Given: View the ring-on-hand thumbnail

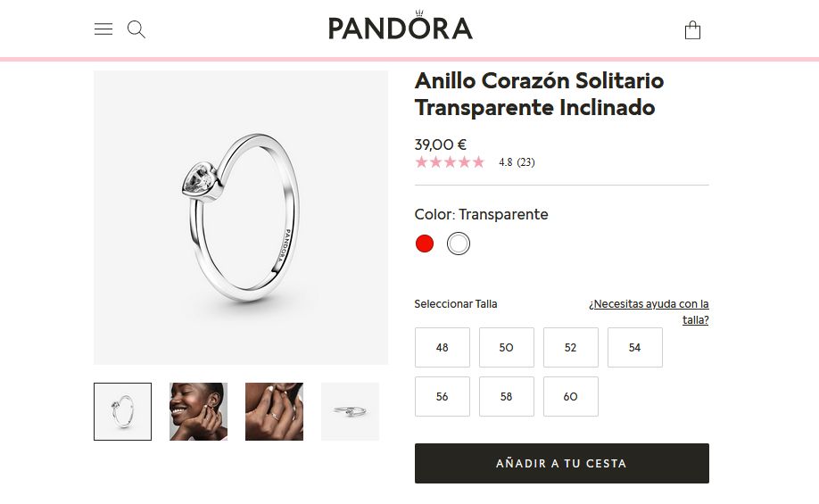Looking at the screenshot, I should (x=274, y=411).
